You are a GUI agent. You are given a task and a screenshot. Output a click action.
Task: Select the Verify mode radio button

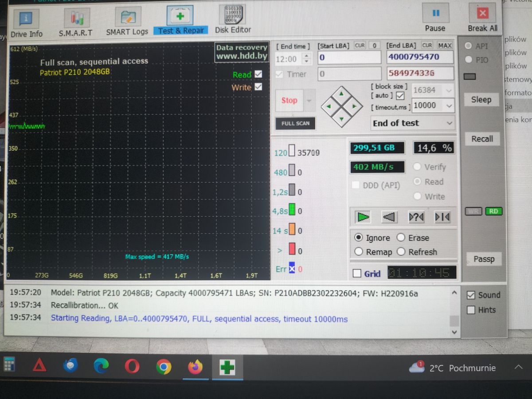click(x=417, y=167)
